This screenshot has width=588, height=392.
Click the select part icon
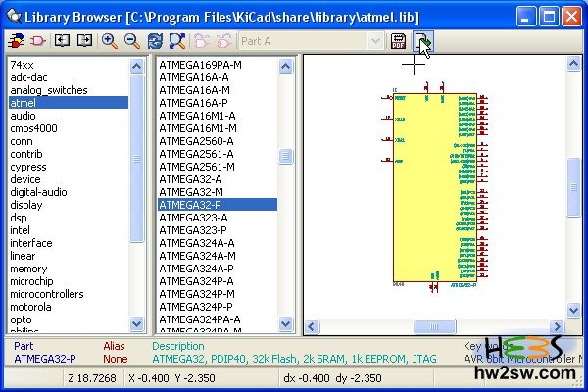point(37,41)
